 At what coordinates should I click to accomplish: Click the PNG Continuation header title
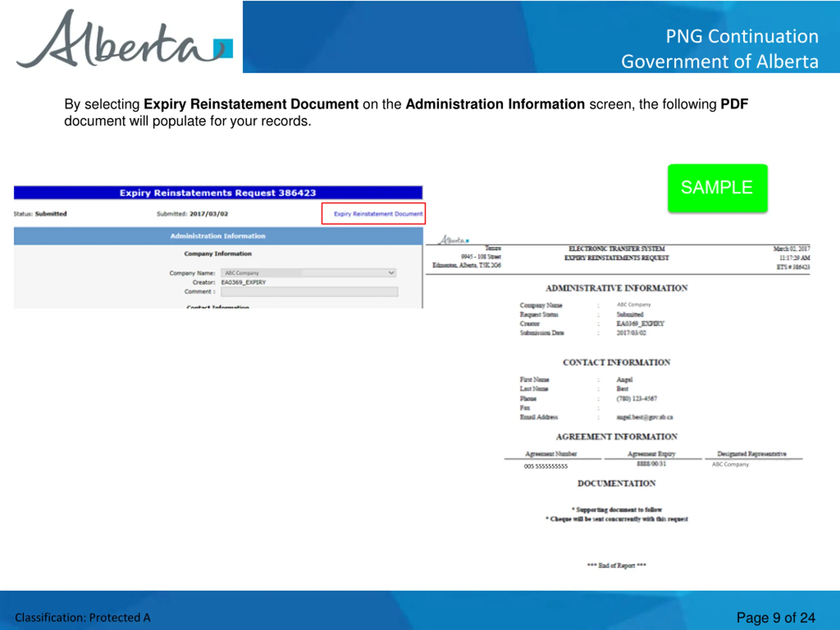point(742,36)
